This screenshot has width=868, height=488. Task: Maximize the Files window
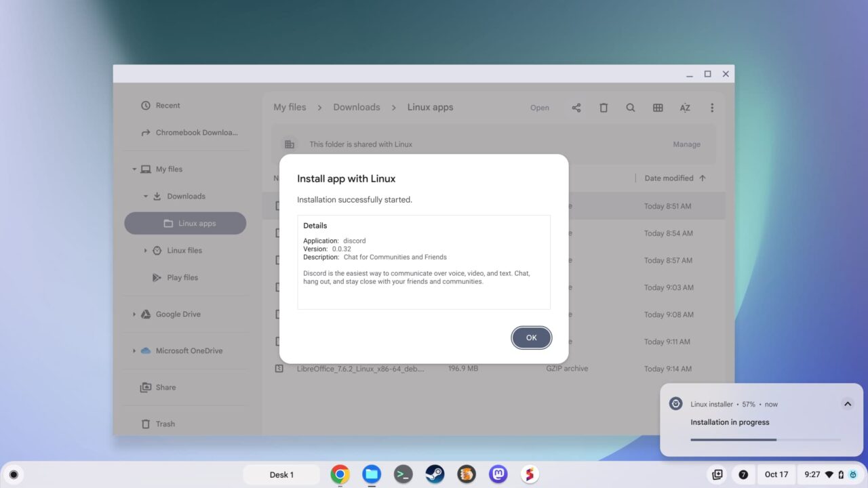coord(707,74)
